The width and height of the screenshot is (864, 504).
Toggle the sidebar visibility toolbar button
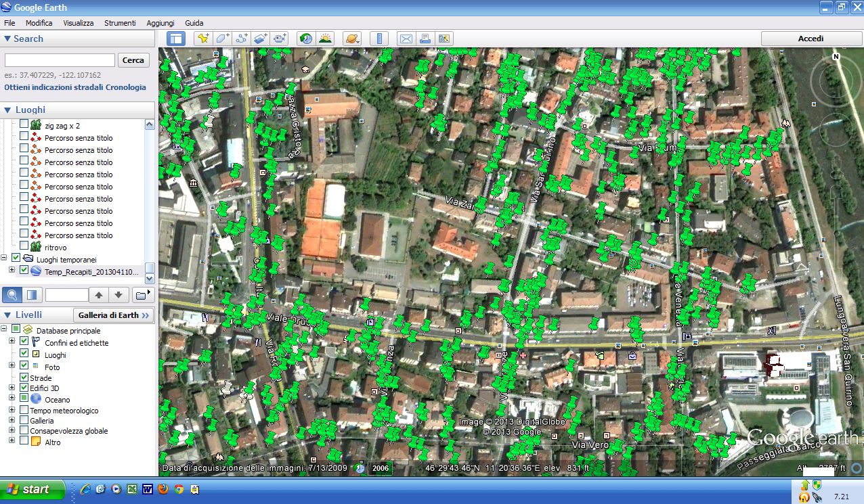click(x=176, y=39)
